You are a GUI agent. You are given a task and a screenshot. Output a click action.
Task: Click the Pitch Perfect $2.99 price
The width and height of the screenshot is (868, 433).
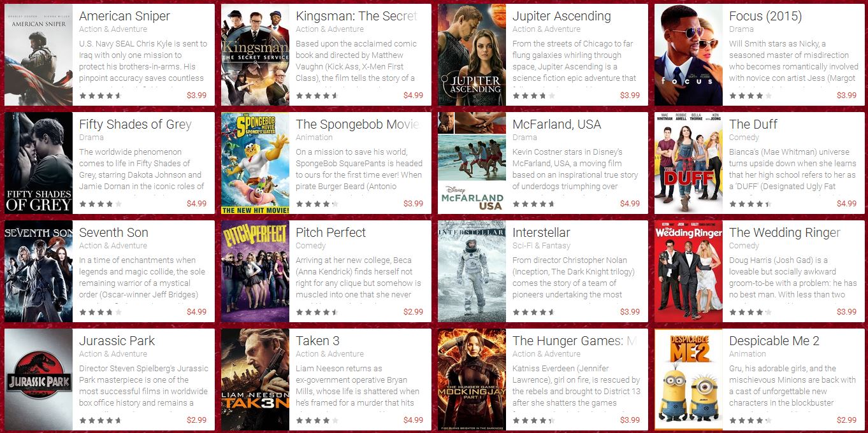(x=413, y=312)
